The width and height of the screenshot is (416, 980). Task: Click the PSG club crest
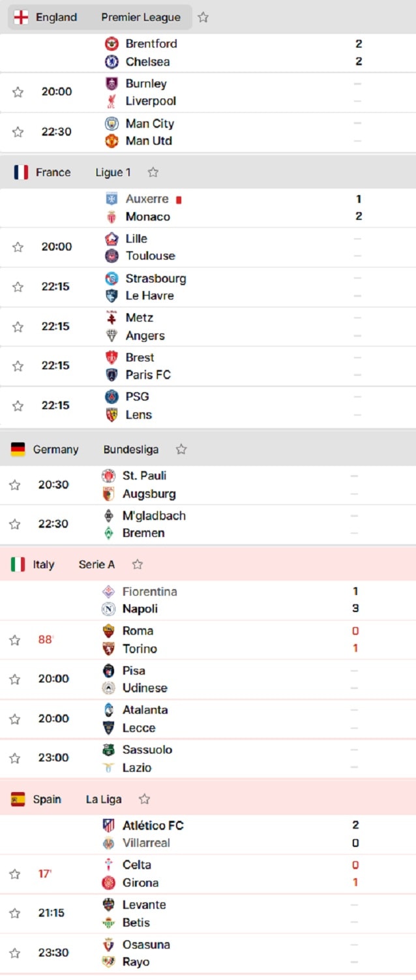pos(111,397)
